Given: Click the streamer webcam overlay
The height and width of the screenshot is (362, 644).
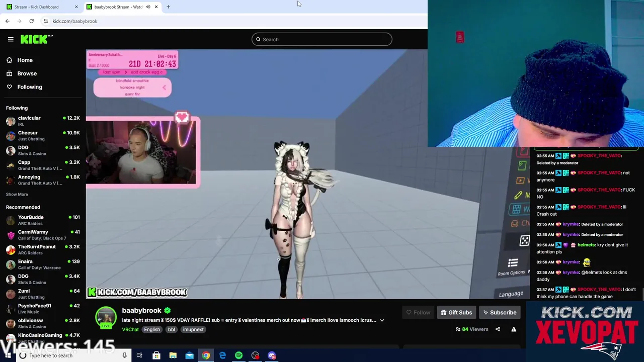Looking at the screenshot, I should tap(141, 153).
